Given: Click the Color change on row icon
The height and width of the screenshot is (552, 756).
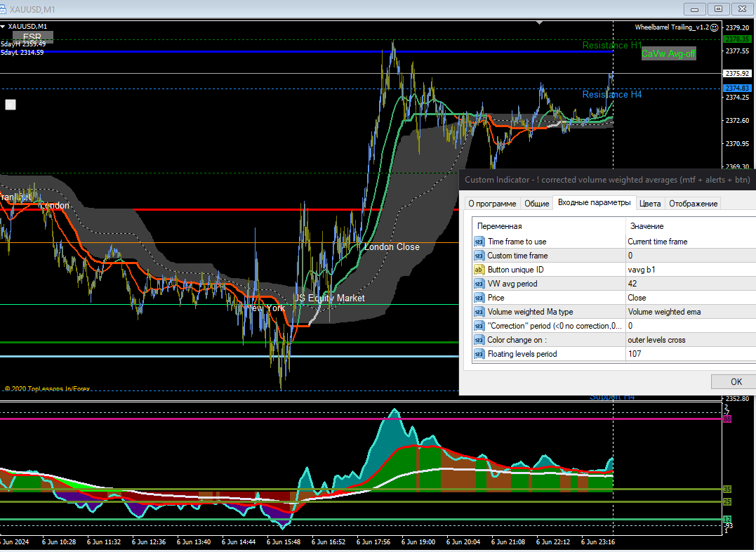Looking at the screenshot, I should pyautogui.click(x=479, y=340).
